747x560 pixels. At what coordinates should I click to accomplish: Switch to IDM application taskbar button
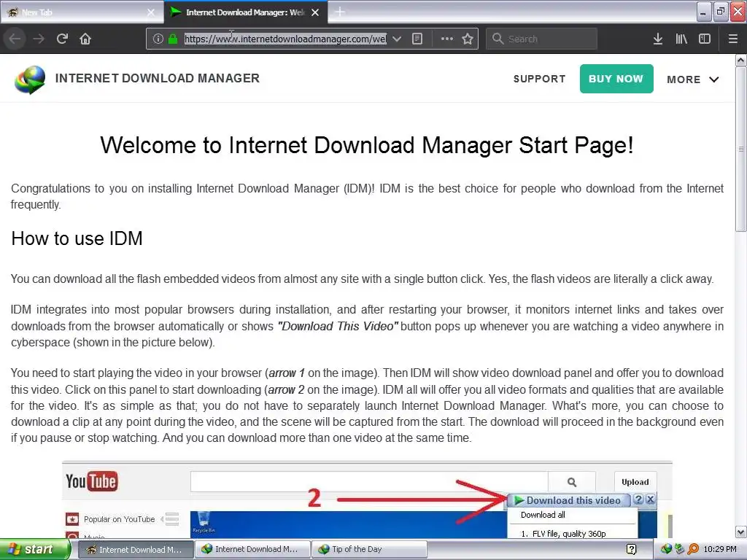pos(252,549)
